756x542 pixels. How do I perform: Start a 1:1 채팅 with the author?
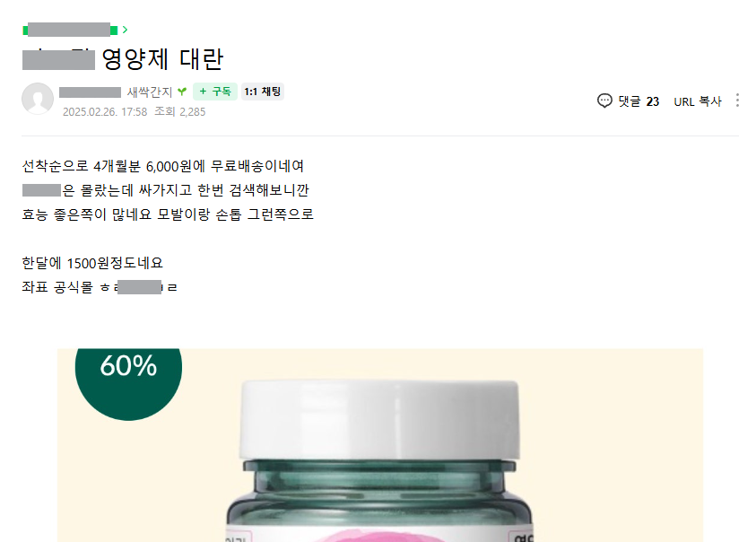262,92
